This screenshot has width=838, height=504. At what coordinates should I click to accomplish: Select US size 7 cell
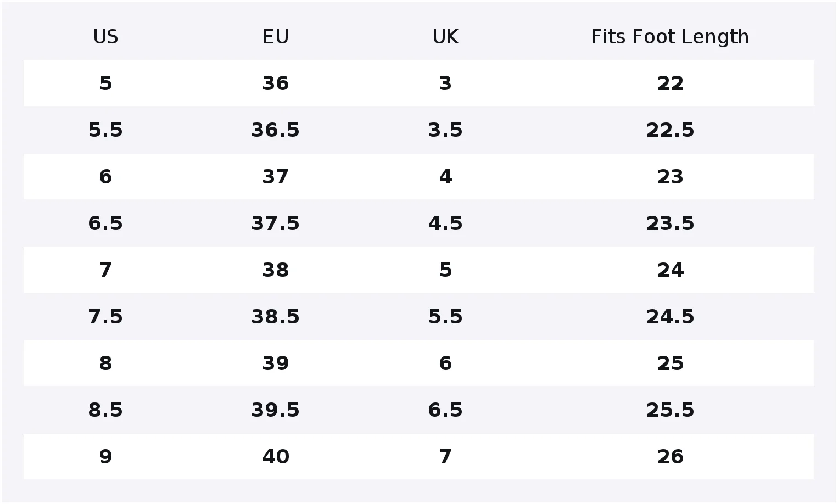pyautogui.click(x=105, y=270)
